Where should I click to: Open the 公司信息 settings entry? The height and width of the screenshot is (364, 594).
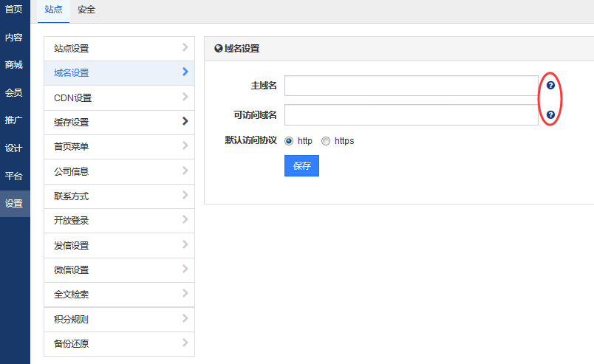click(x=120, y=171)
